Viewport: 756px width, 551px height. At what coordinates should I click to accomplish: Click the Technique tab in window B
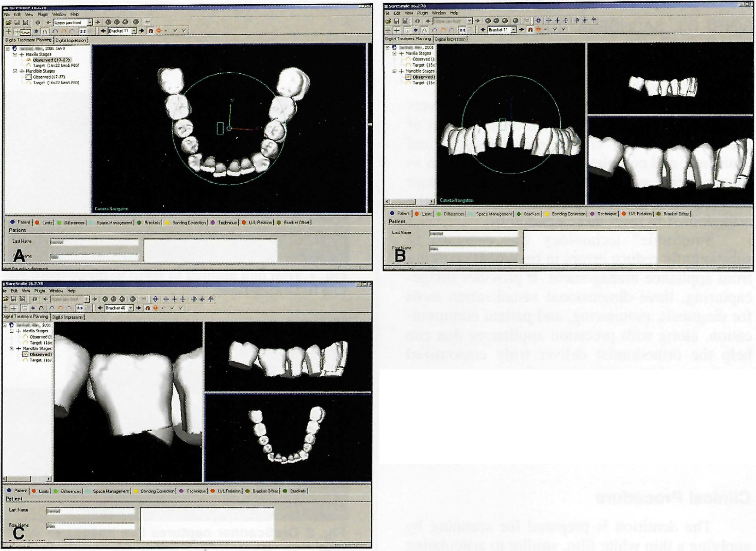603,214
